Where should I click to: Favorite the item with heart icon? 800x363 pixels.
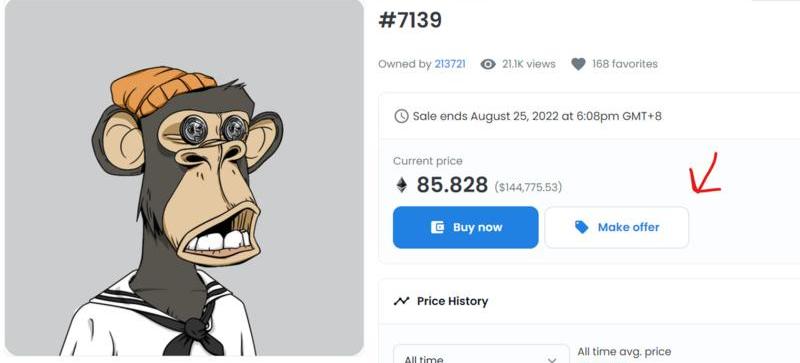[578, 64]
